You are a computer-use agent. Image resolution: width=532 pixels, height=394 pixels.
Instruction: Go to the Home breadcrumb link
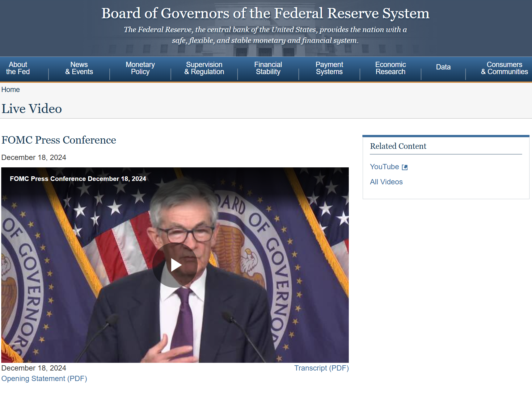pos(11,90)
